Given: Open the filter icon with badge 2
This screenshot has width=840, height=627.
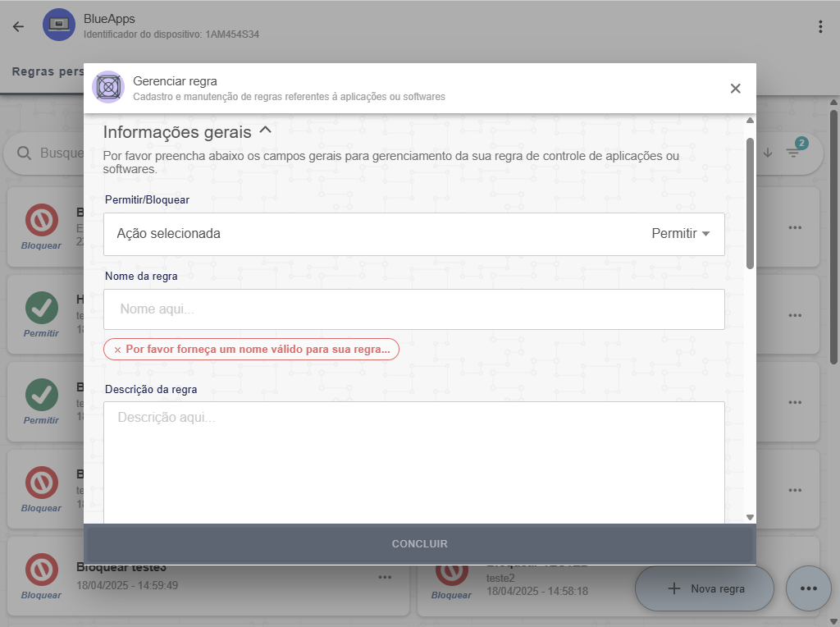Looking at the screenshot, I should pyautogui.click(x=793, y=152).
